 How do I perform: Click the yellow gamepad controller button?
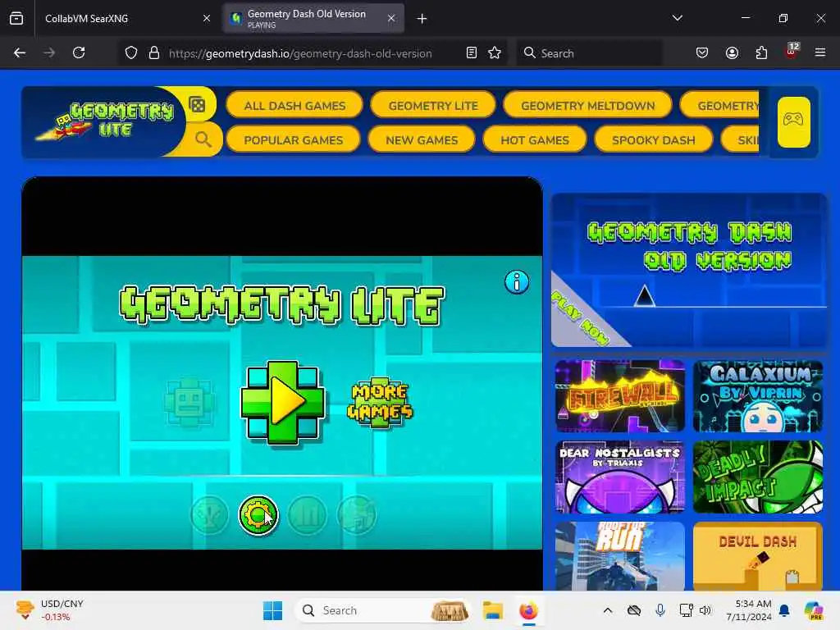(793, 121)
